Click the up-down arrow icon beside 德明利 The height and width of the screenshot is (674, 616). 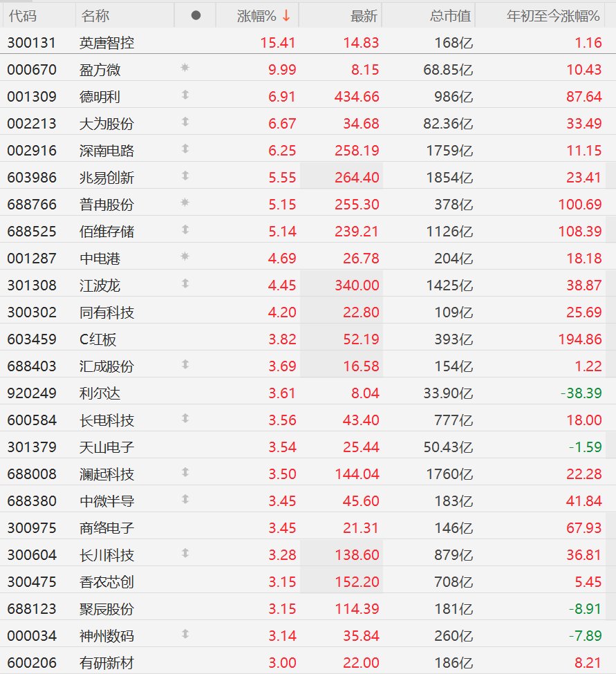click(x=185, y=95)
